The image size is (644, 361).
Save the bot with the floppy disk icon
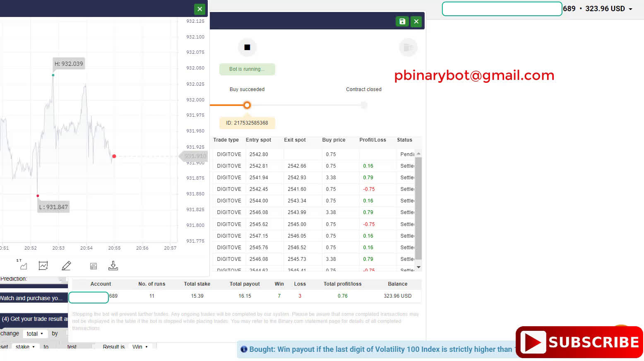(x=402, y=21)
